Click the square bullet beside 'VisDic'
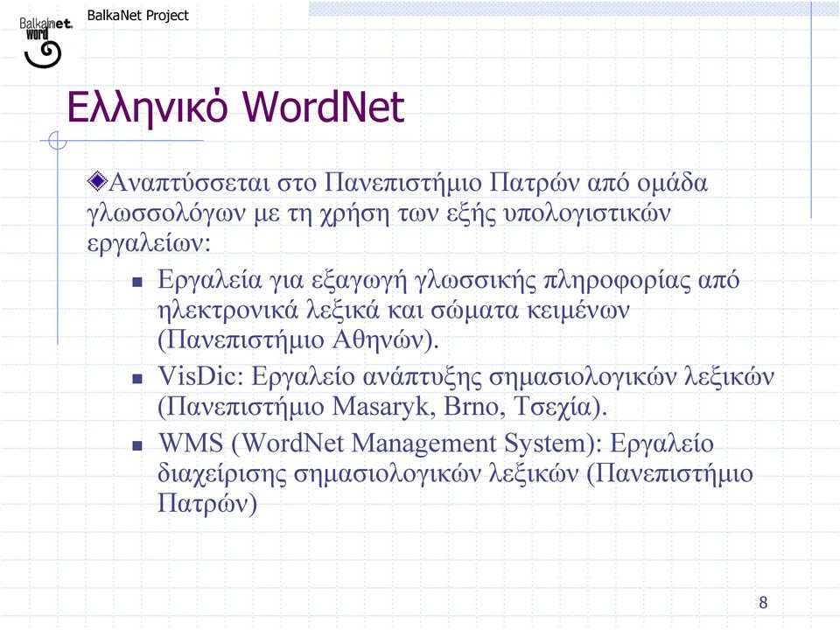Viewport: 840px width, 630px height. click(x=137, y=379)
